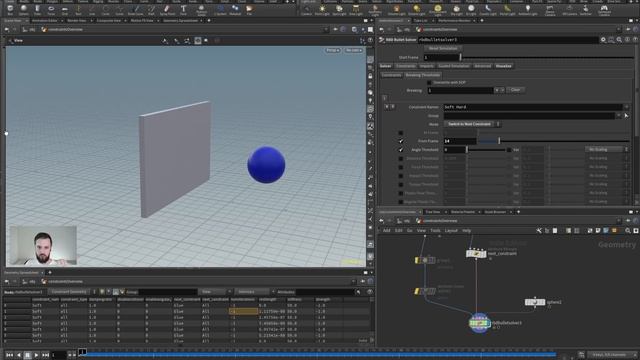Select the Tube shelf tool
Screen dimensions: 640x360
(x=37, y=10)
